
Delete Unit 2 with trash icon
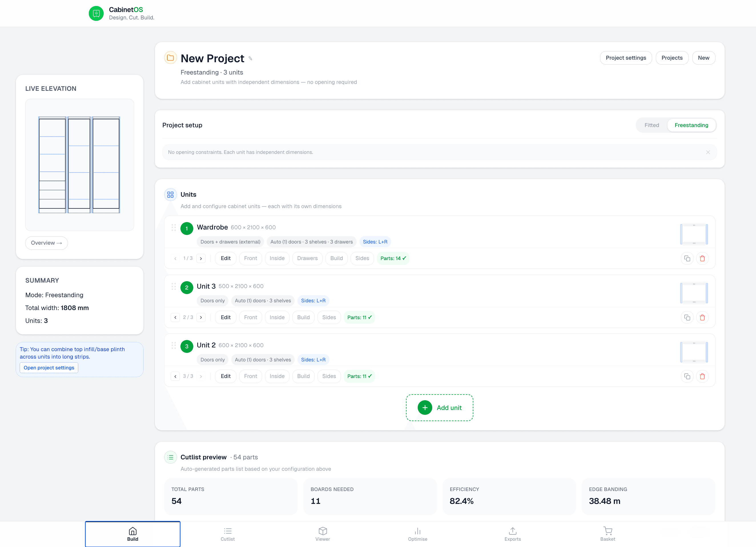point(702,376)
